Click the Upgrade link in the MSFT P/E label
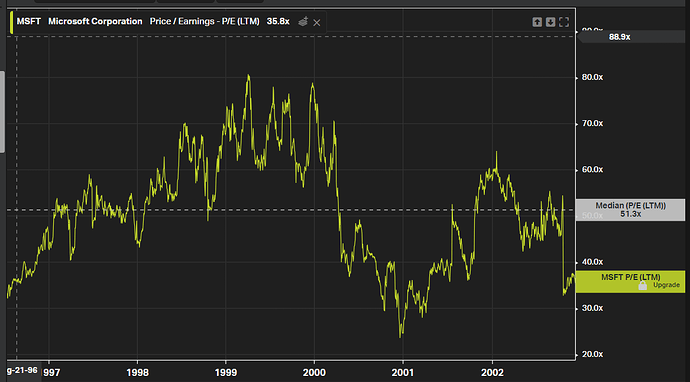 point(666,285)
